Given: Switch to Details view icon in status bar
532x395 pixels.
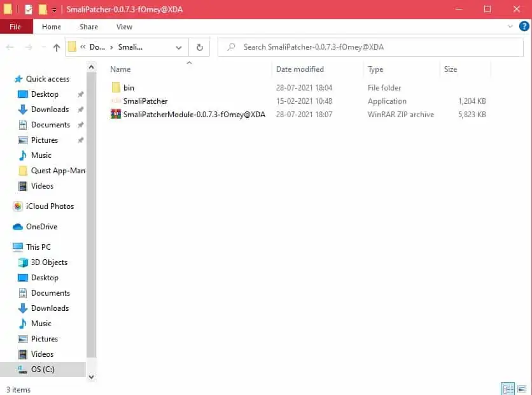Looking at the screenshot, I should point(508,389).
